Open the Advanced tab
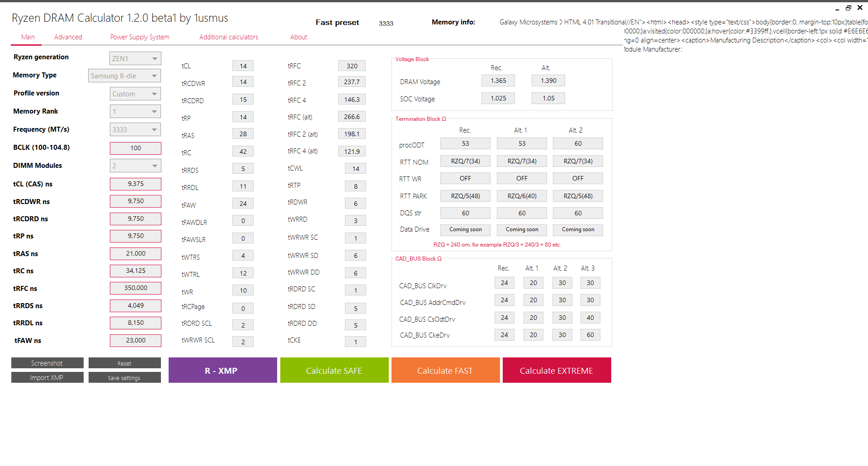This screenshot has width=868, height=466. 68,37
